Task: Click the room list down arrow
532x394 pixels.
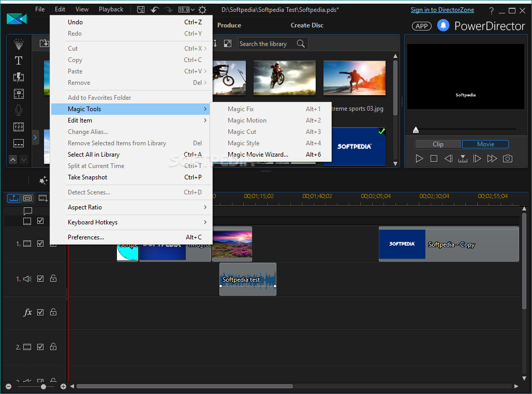Action: (24, 159)
